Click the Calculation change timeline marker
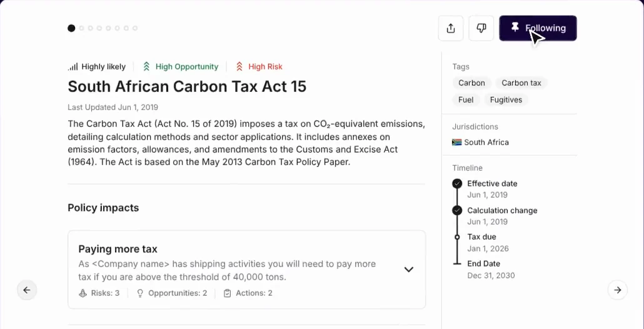This screenshot has width=644, height=329. pyautogui.click(x=457, y=210)
